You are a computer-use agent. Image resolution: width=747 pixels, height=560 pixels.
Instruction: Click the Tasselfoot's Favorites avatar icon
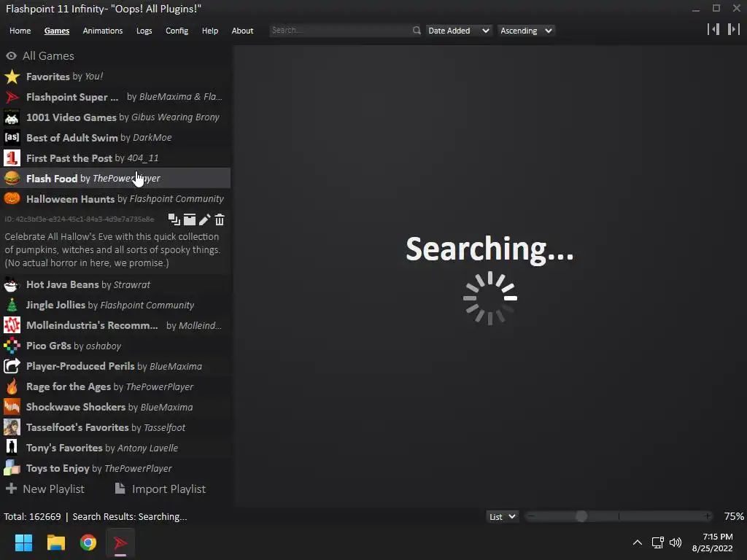pos(12,427)
